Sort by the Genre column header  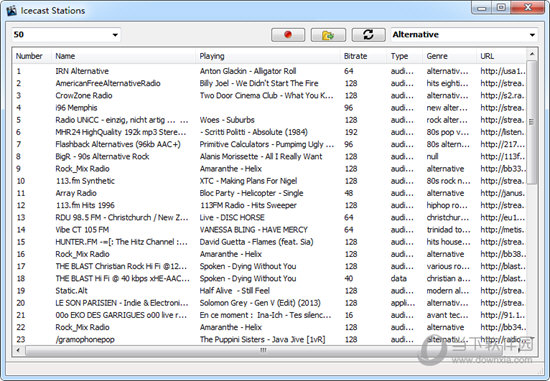[x=437, y=56]
